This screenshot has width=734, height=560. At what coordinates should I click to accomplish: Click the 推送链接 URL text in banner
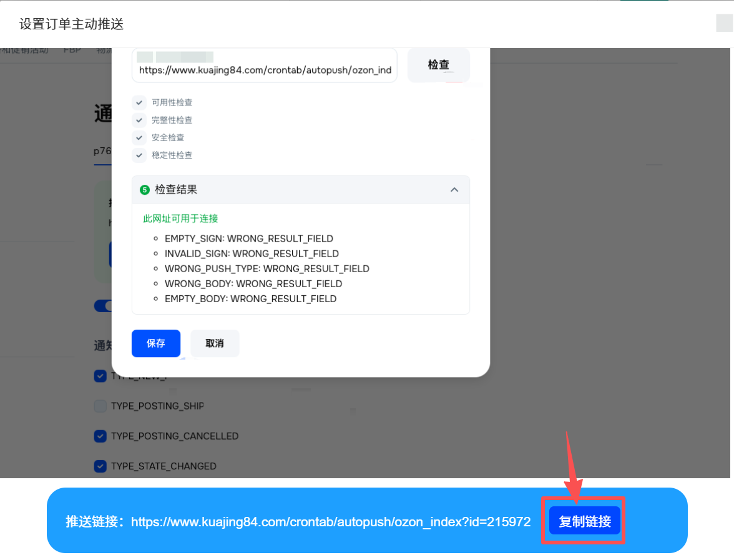[331, 522]
